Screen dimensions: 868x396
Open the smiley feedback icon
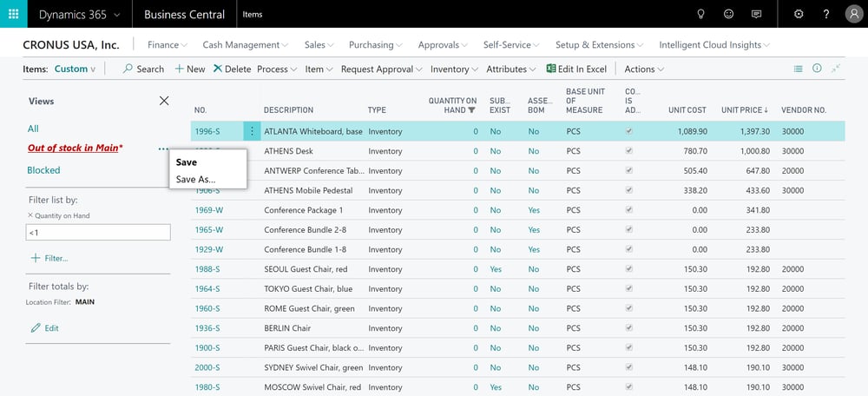[x=728, y=15]
